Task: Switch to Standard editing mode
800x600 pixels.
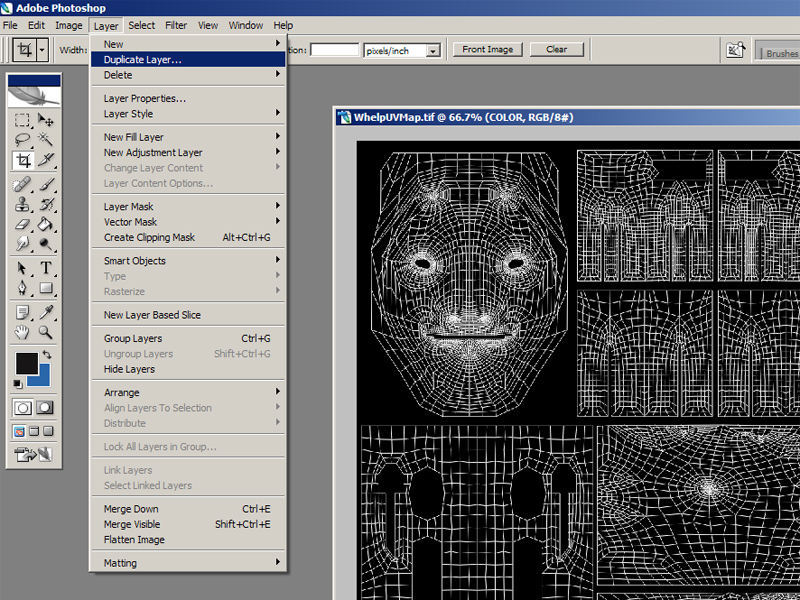Action: pyautogui.click(x=23, y=408)
